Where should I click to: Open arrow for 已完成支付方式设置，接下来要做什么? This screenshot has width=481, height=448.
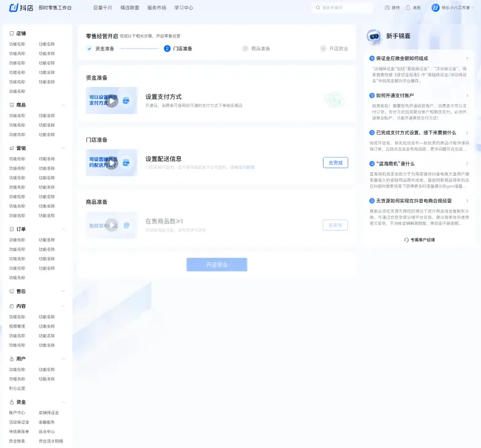pos(467,132)
